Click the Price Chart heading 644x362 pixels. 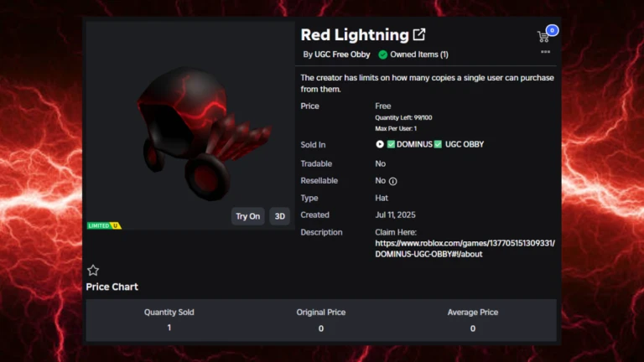(x=112, y=287)
